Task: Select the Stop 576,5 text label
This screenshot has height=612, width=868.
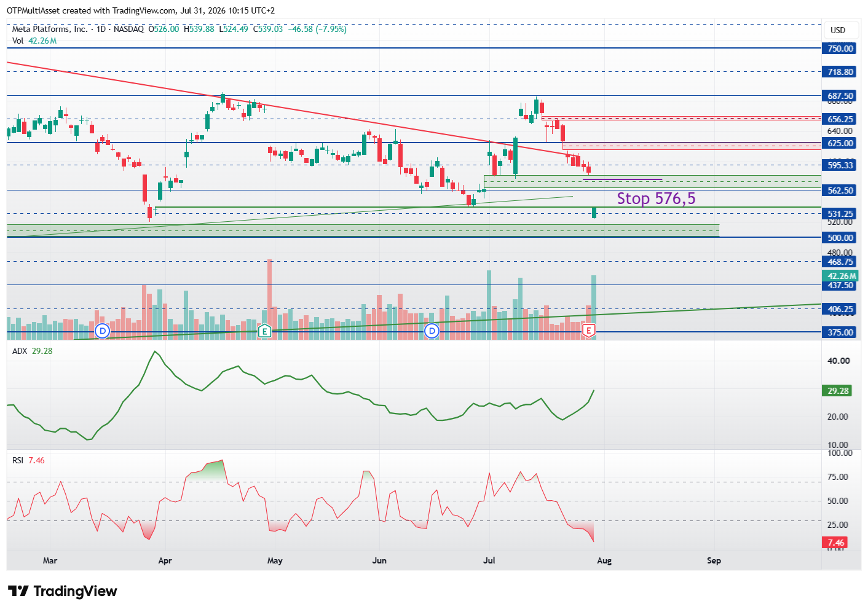Action: click(656, 198)
